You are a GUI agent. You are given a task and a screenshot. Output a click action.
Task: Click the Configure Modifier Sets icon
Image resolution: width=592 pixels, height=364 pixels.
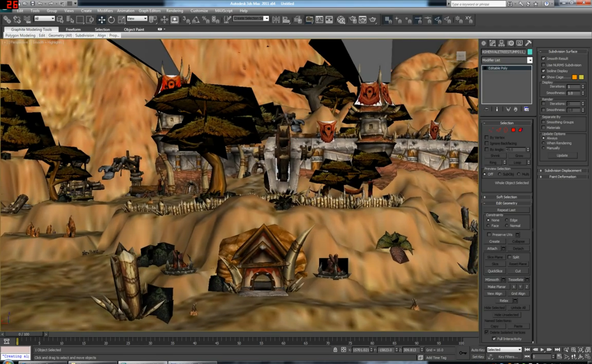click(526, 109)
